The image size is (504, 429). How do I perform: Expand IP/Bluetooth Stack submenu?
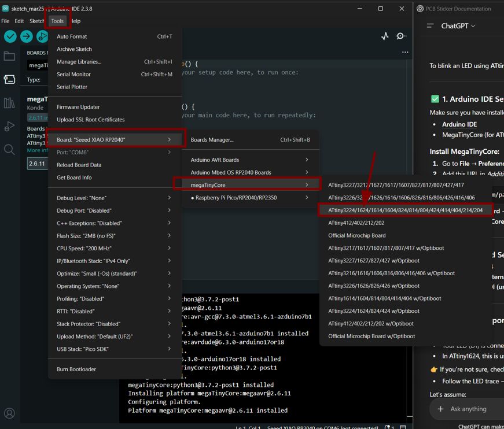[x=115, y=261]
